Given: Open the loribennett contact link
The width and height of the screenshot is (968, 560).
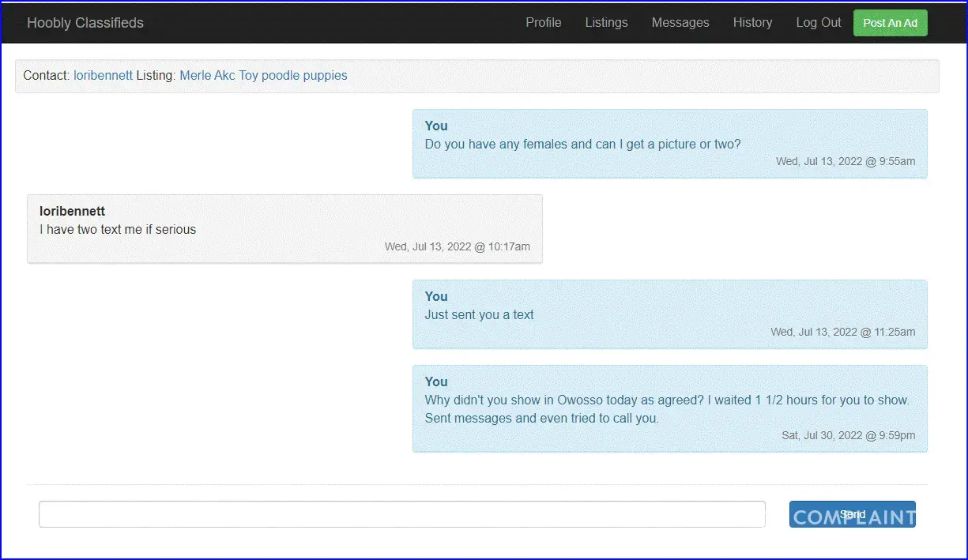Looking at the screenshot, I should (x=103, y=76).
